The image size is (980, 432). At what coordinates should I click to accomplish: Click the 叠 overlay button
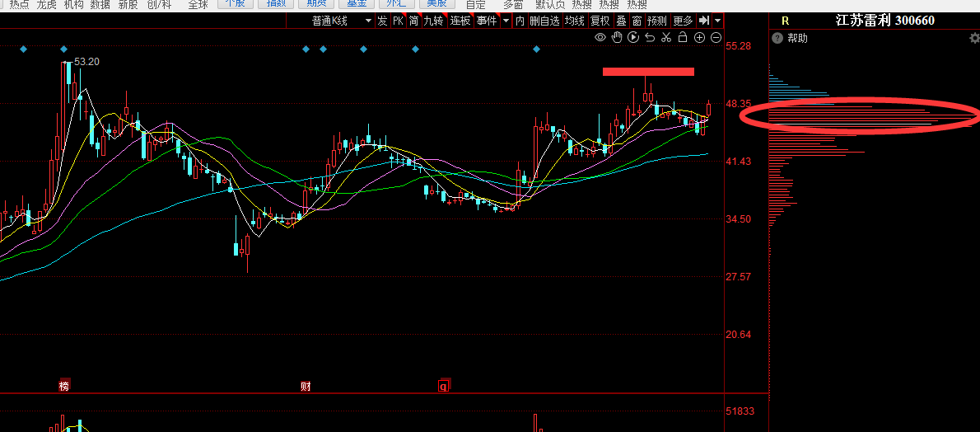click(621, 21)
